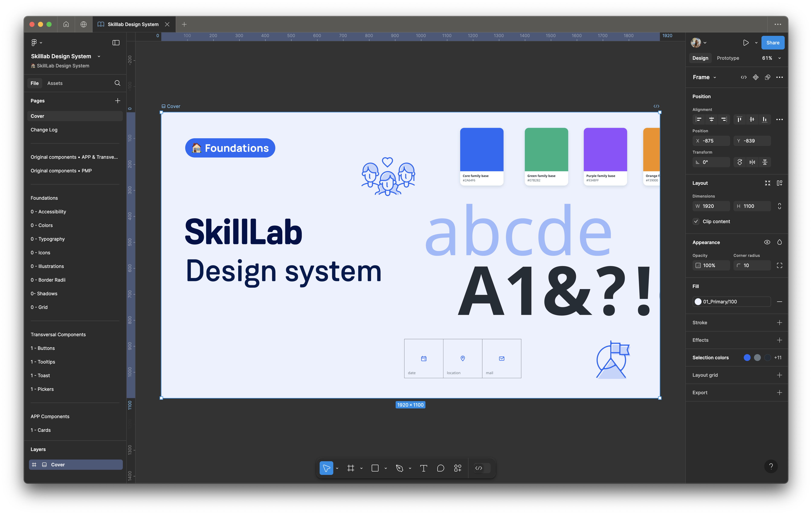812x515 pixels.
Task: Click align right icon
Action: tap(724, 119)
